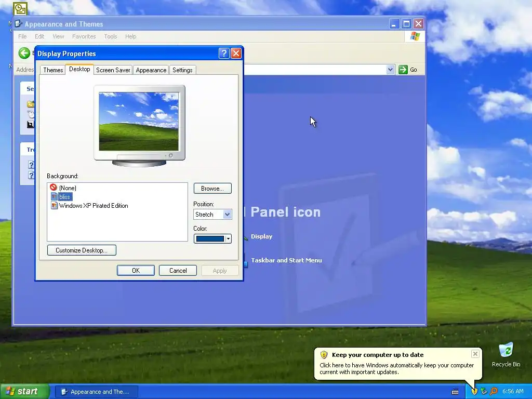
Task: Open the desktop Color picker dropdown arrow
Action: click(229, 239)
